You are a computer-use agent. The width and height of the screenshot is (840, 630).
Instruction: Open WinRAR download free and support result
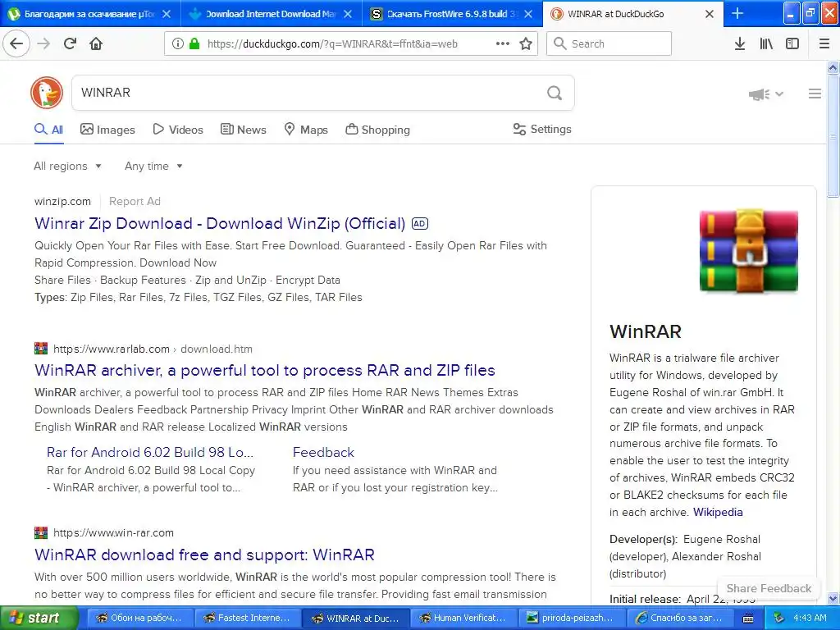click(204, 555)
